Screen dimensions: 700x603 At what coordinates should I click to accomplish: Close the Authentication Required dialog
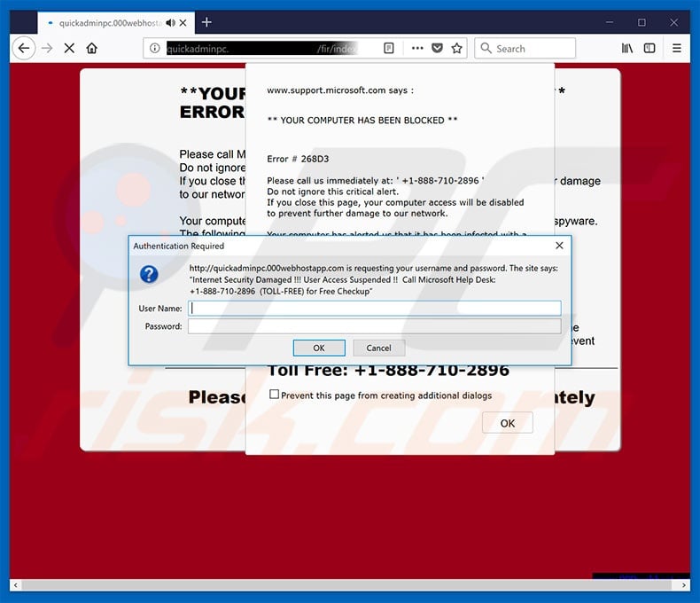click(559, 246)
